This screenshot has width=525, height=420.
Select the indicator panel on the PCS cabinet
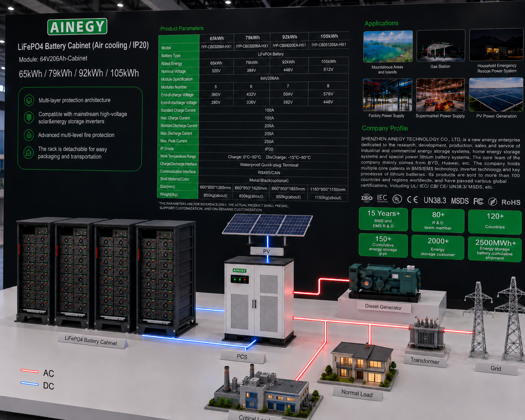tap(240, 279)
